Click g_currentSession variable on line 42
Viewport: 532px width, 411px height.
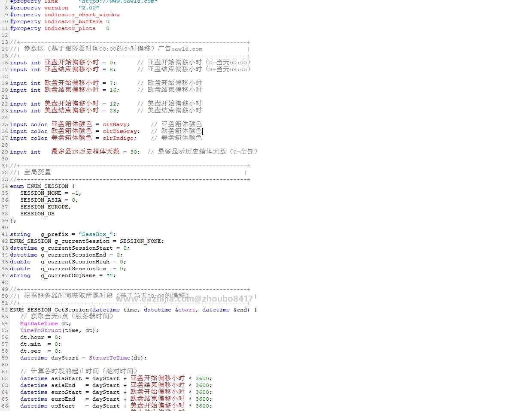point(82,241)
